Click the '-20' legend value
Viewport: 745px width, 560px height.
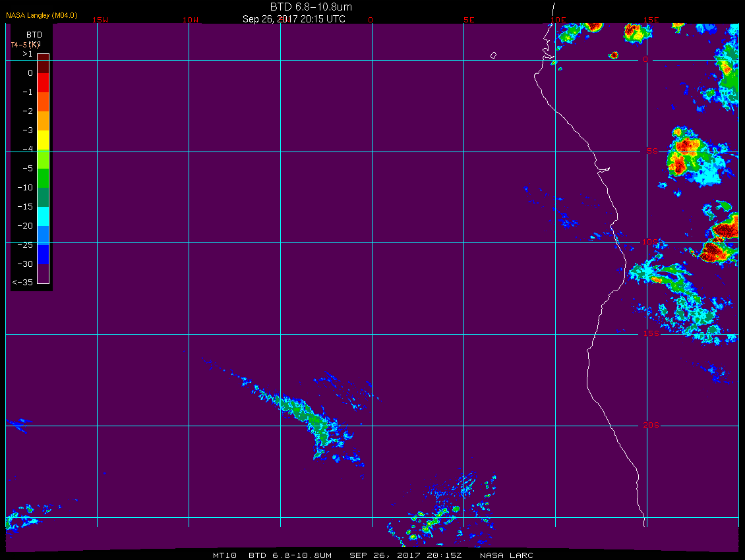25,225
